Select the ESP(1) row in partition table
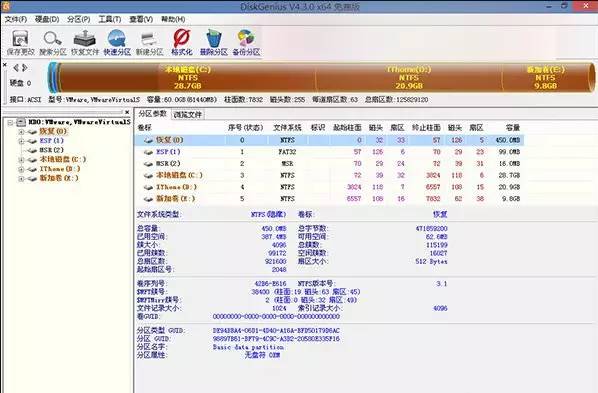The height and width of the screenshot is (393, 598). click(x=329, y=152)
